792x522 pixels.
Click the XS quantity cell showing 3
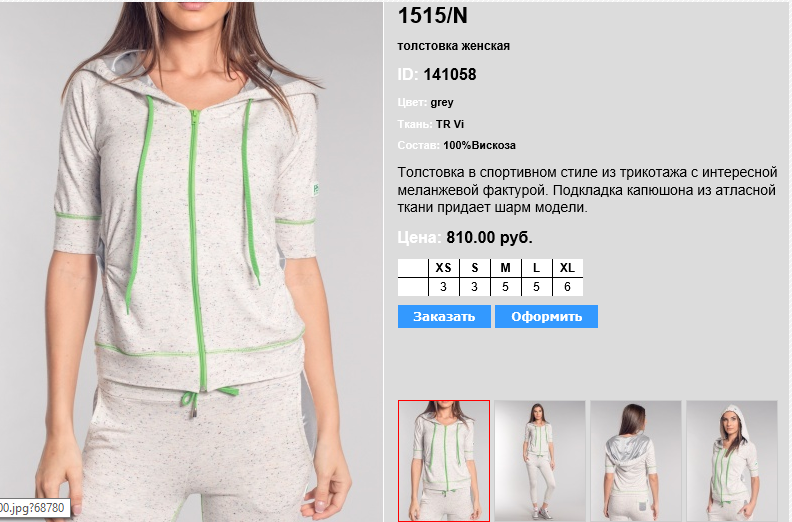[443, 287]
